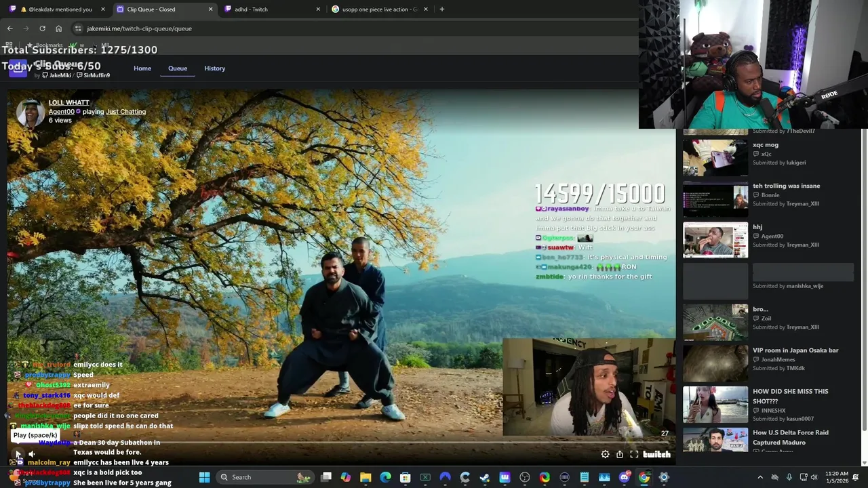Open the Home page of Clip Queue

click(x=142, y=68)
